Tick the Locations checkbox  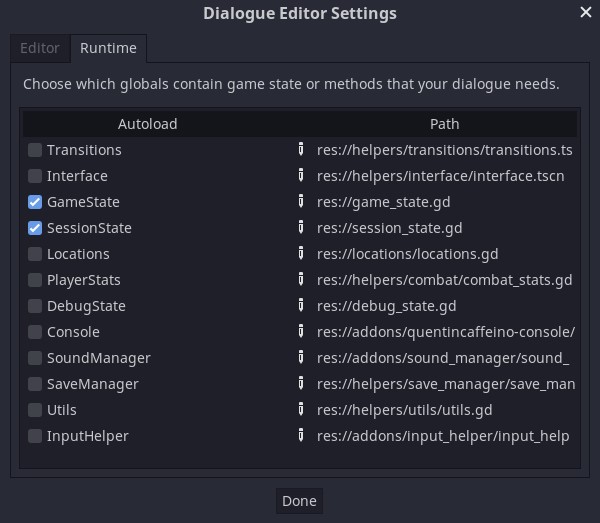click(x=35, y=254)
